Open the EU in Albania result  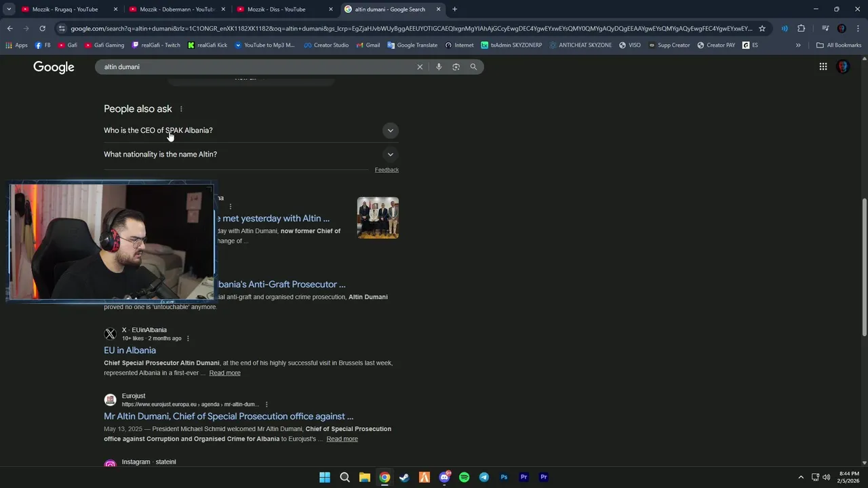point(130,350)
